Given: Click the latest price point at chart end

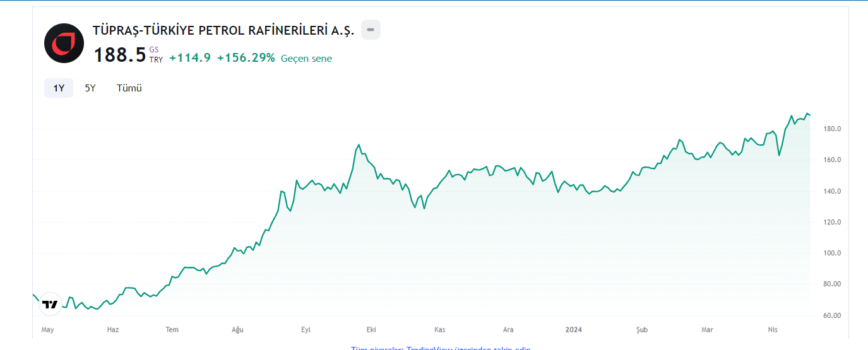Looking at the screenshot, I should click(809, 115).
